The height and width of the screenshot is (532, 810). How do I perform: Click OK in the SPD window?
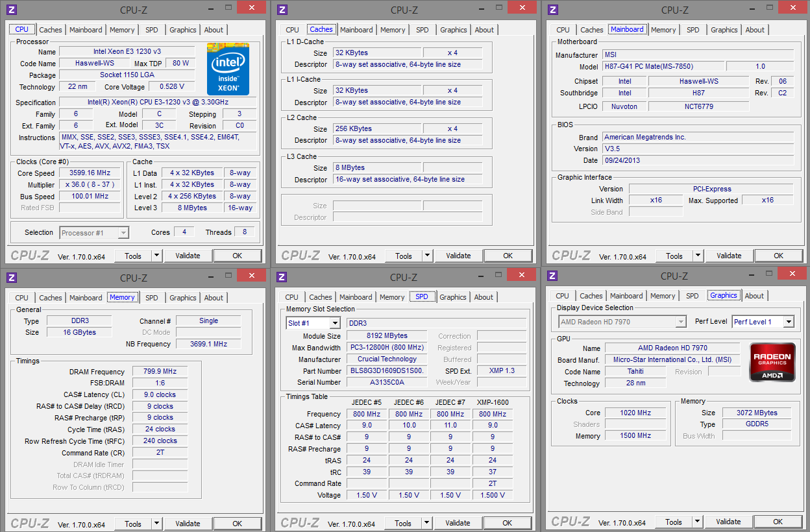(508, 523)
